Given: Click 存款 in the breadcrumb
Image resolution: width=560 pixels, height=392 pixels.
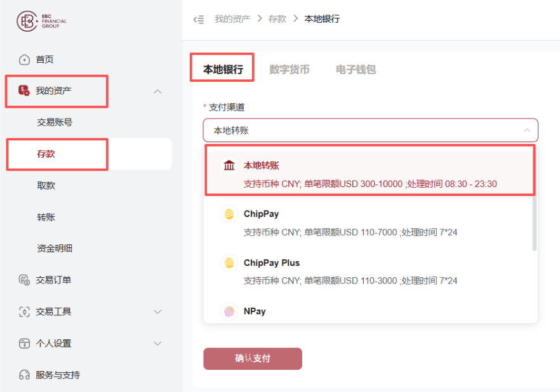Looking at the screenshot, I should coord(277,19).
